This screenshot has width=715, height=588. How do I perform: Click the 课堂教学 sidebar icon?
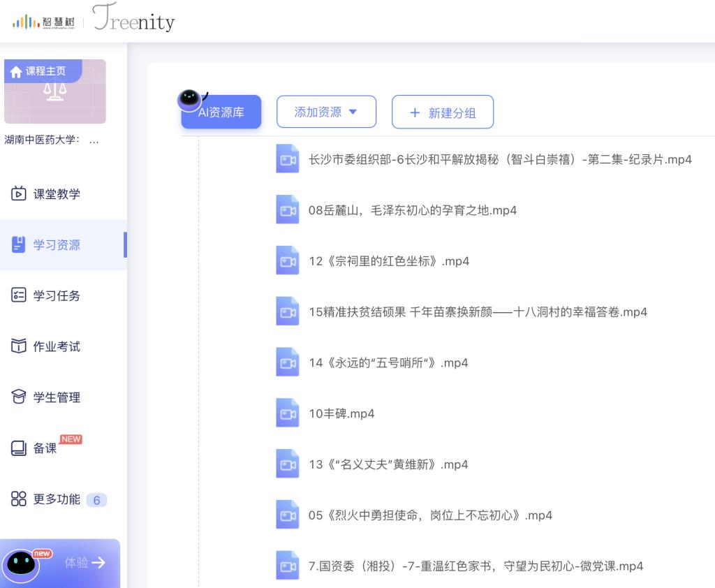19,193
